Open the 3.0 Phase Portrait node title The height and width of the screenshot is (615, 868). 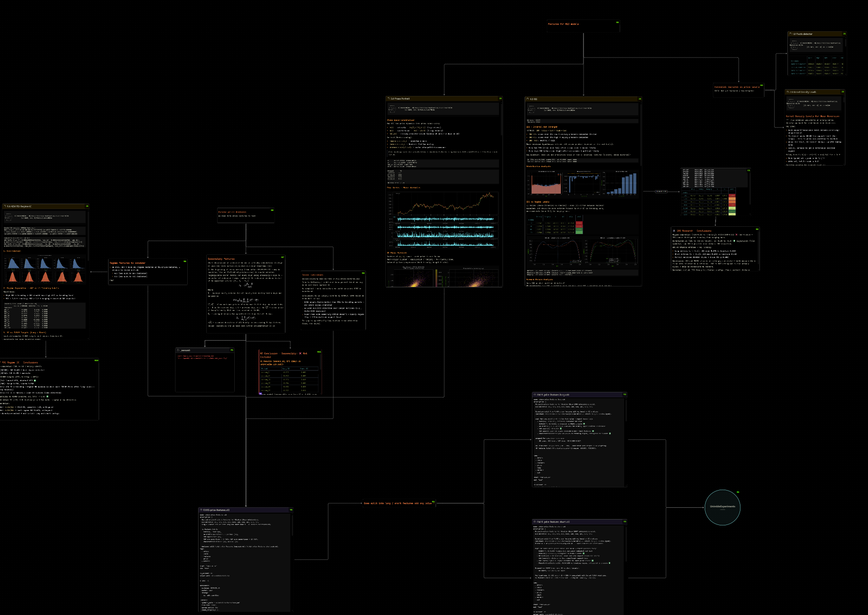coord(400,99)
